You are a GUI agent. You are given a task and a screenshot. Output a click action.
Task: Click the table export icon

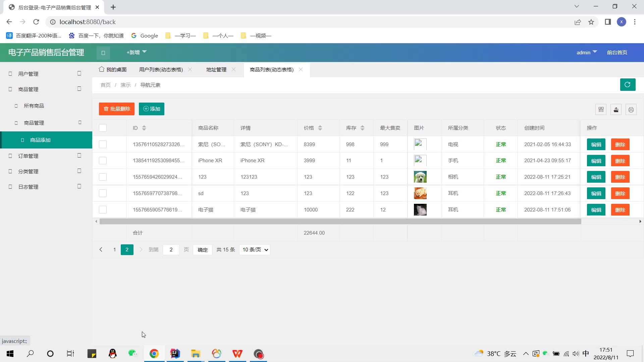tap(616, 110)
